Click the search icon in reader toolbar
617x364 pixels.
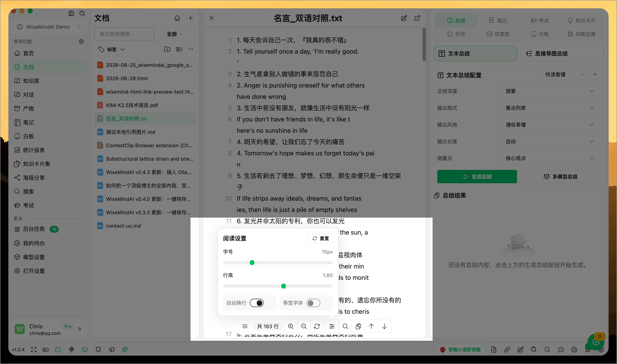click(345, 326)
